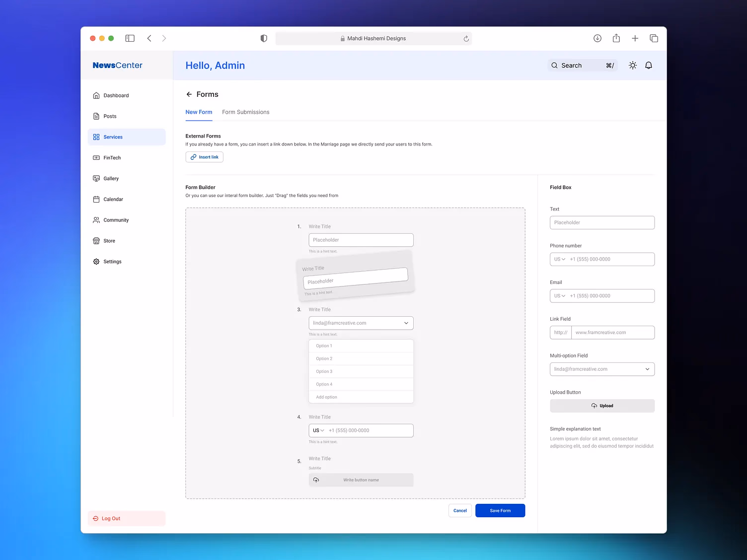Open Calendar in sidebar
The height and width of the screenshot is (560, 747).
pos(127,200)
